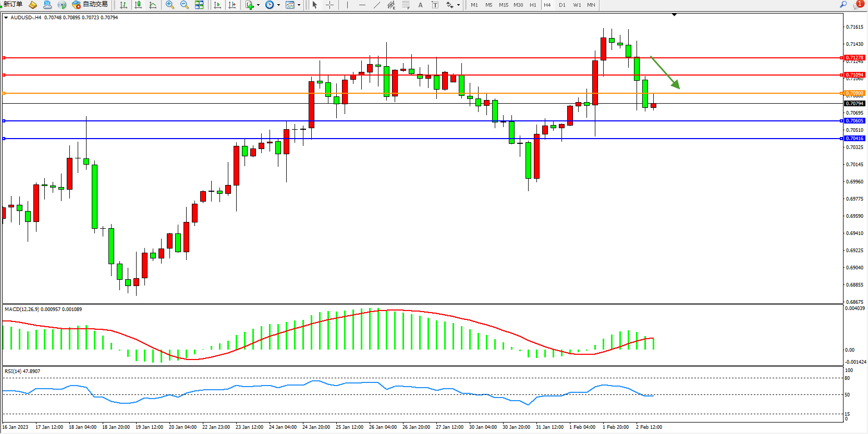
Task: Open the add indicators dropdown arrow
Action: 258,5
